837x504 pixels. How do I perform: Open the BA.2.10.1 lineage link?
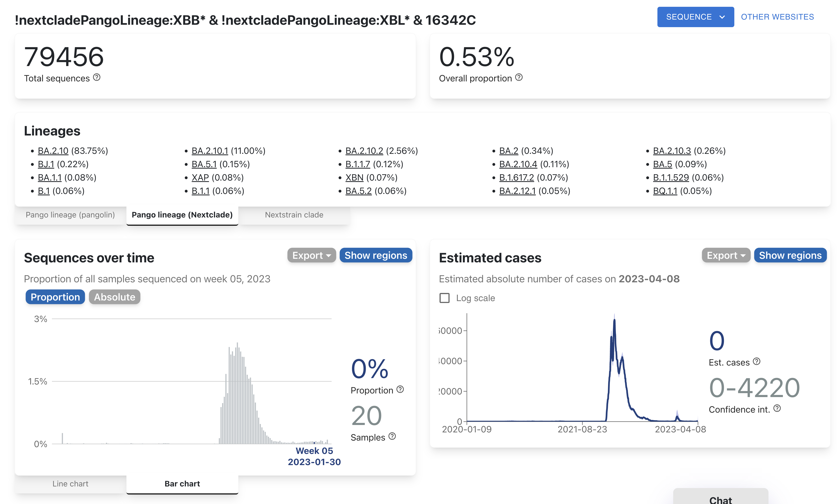pyautogui.click(x=210, y=151)
